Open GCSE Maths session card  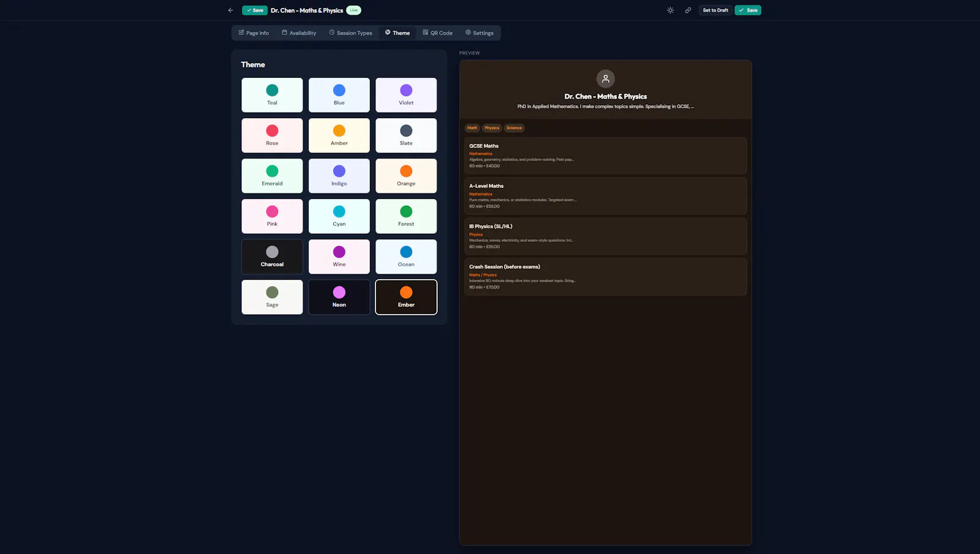(x=605, y=155)
